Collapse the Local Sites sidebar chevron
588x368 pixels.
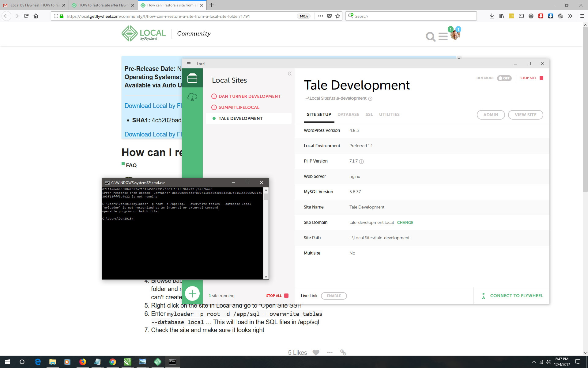289,74
